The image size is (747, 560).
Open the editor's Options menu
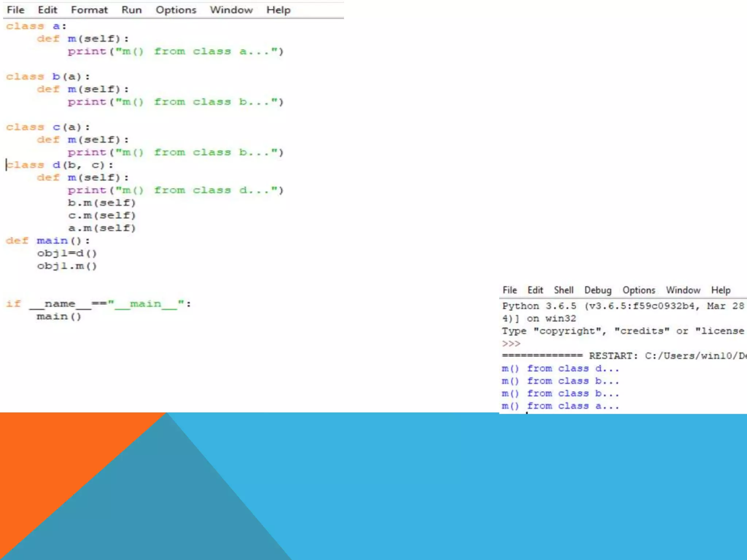176,10
